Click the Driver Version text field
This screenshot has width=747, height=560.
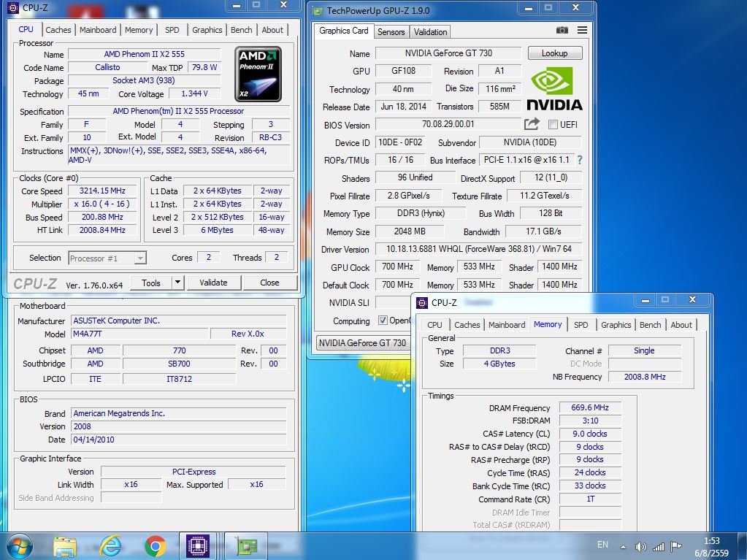pos(478,249)
